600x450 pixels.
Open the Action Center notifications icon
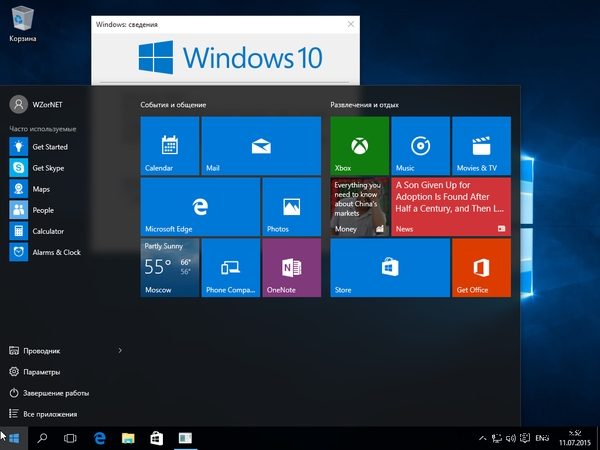point(525,439)
